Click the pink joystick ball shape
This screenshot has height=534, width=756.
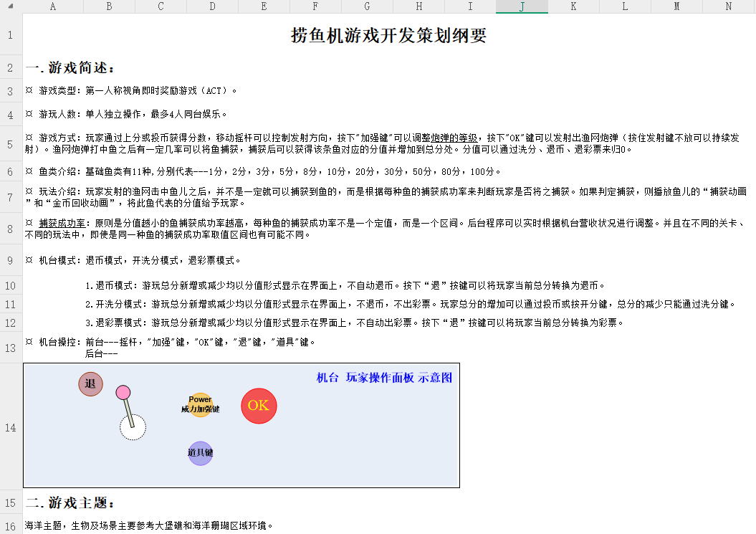[123, 392]
